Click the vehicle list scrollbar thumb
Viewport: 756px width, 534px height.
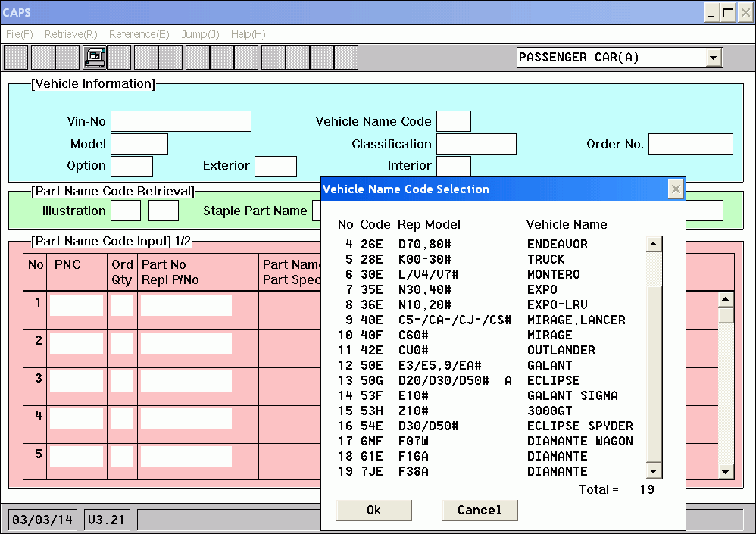[x=654, y=374]
